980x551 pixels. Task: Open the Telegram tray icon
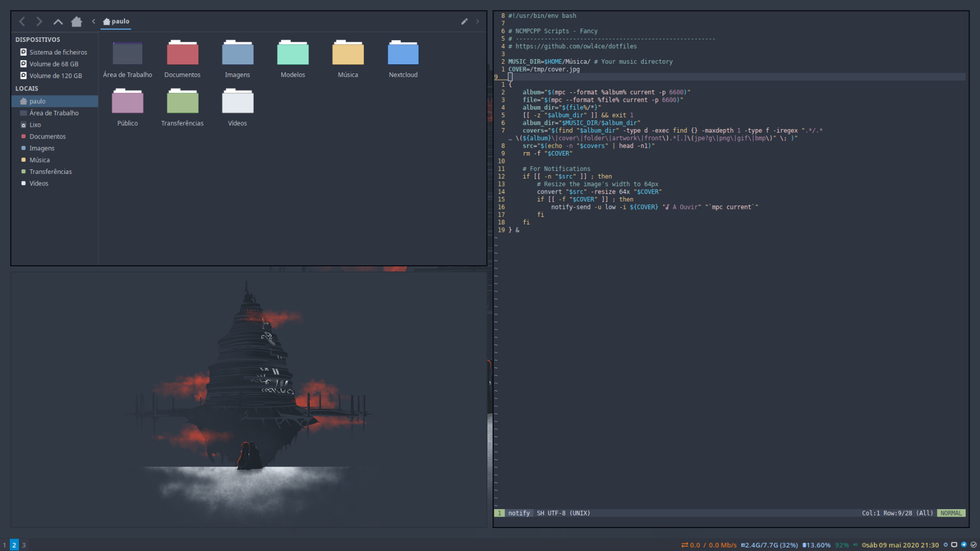click(964, 545)
